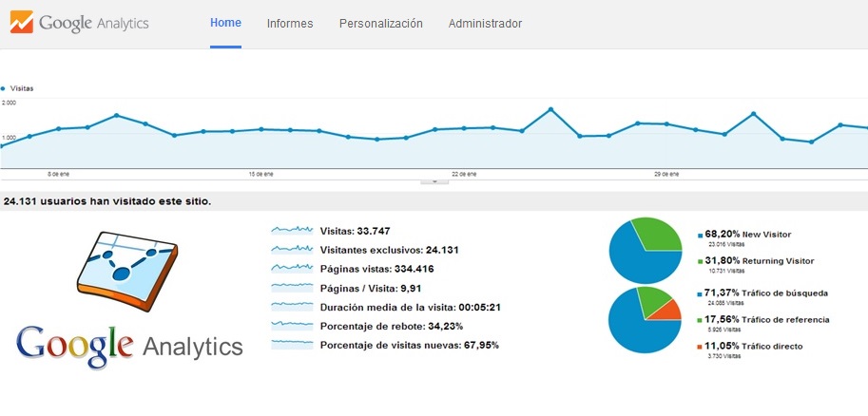
Task: Click the Google Analytics logo icon in header
Action: pos(22,23)
